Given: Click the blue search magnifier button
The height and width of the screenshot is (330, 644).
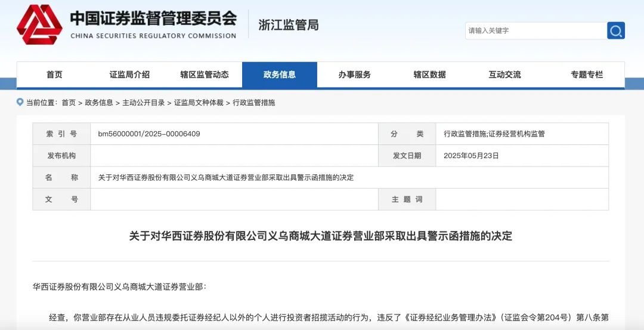Looking at the screenshot, I should click(616, 30).
